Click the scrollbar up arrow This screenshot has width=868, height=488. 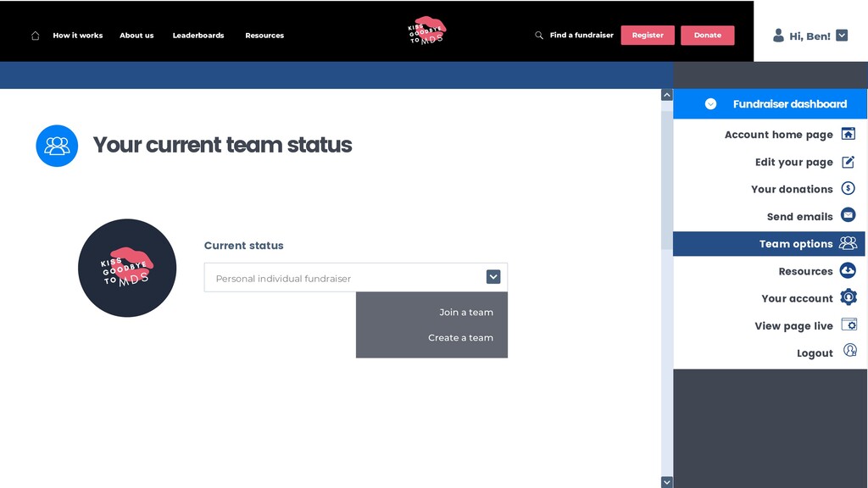pos(667,95)
